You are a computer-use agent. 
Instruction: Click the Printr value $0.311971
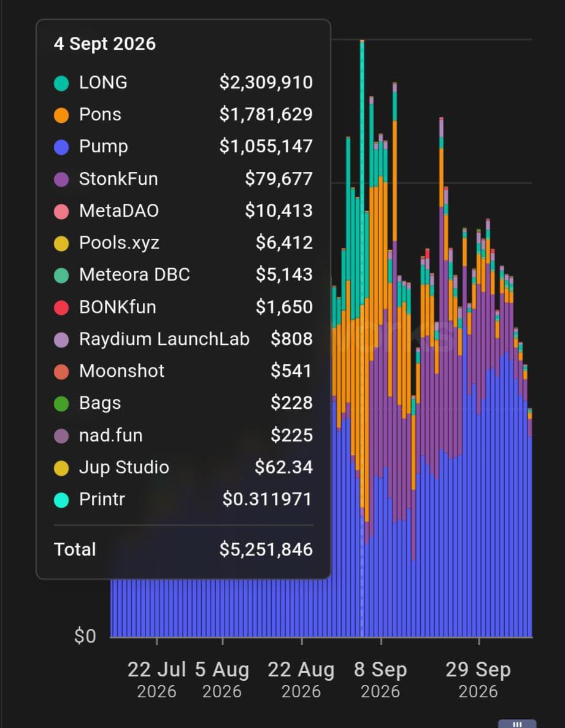point(267,500)
